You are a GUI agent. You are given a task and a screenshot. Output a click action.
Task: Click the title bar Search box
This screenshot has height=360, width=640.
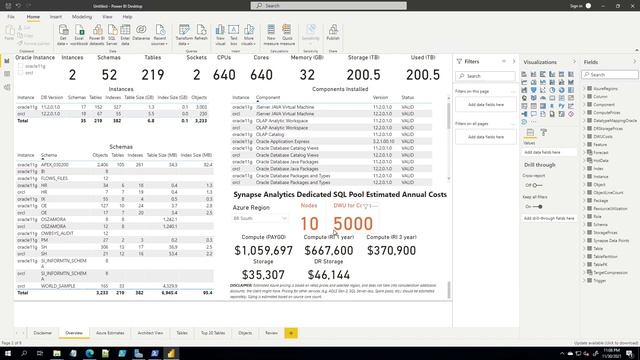[329, 6]
